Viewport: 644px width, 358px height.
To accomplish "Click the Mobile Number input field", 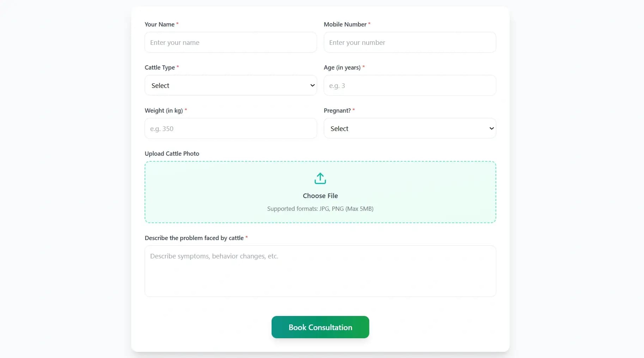I will coord(410,42).
